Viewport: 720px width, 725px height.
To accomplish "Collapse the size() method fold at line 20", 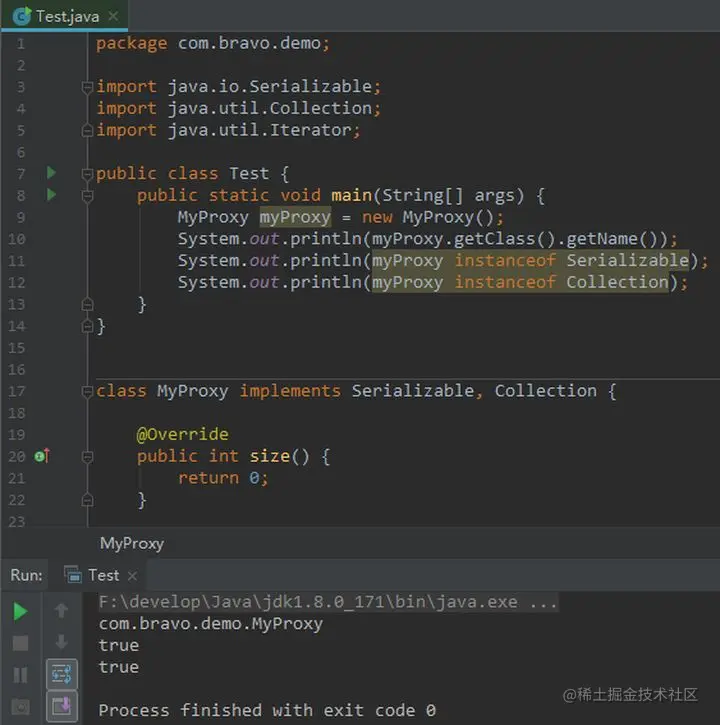I will pos(87,457).
